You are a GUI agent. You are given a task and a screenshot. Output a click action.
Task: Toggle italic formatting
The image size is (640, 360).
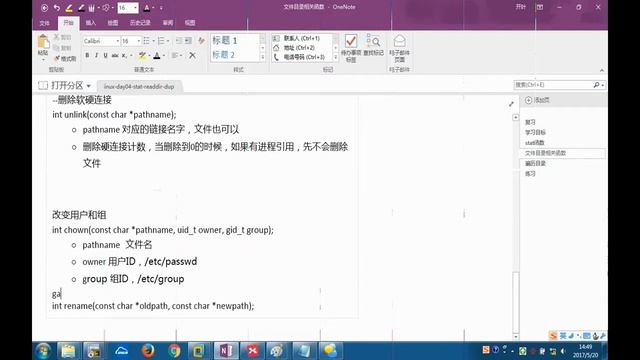96,56
